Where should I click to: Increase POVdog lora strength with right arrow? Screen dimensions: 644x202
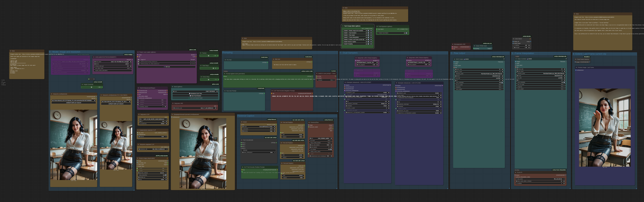[x=195, y=62]
